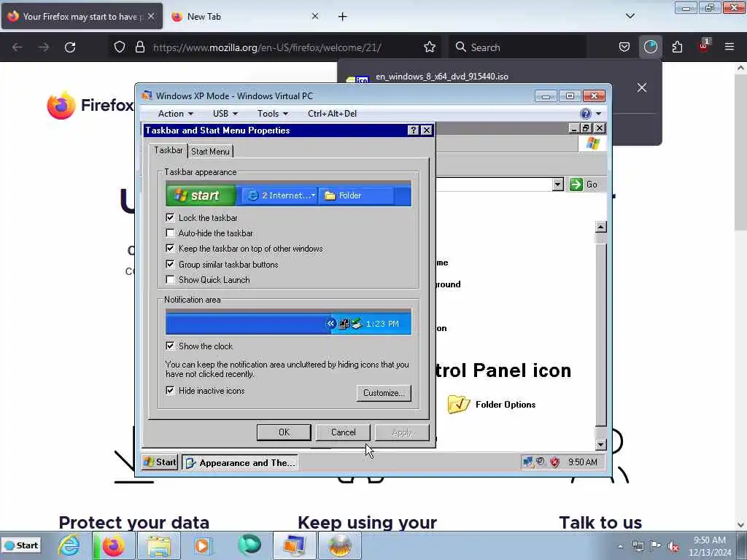
Task: Go back in Firefox history
Action: [18, 47]
